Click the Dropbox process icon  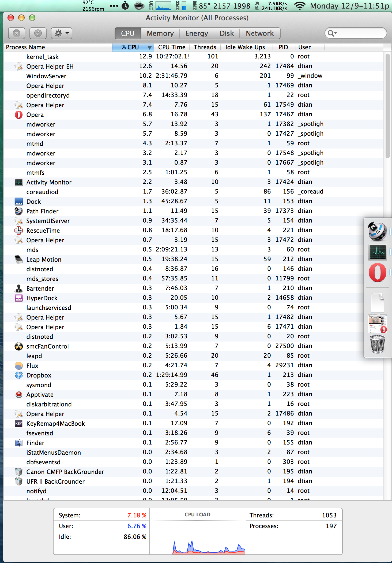18,375
